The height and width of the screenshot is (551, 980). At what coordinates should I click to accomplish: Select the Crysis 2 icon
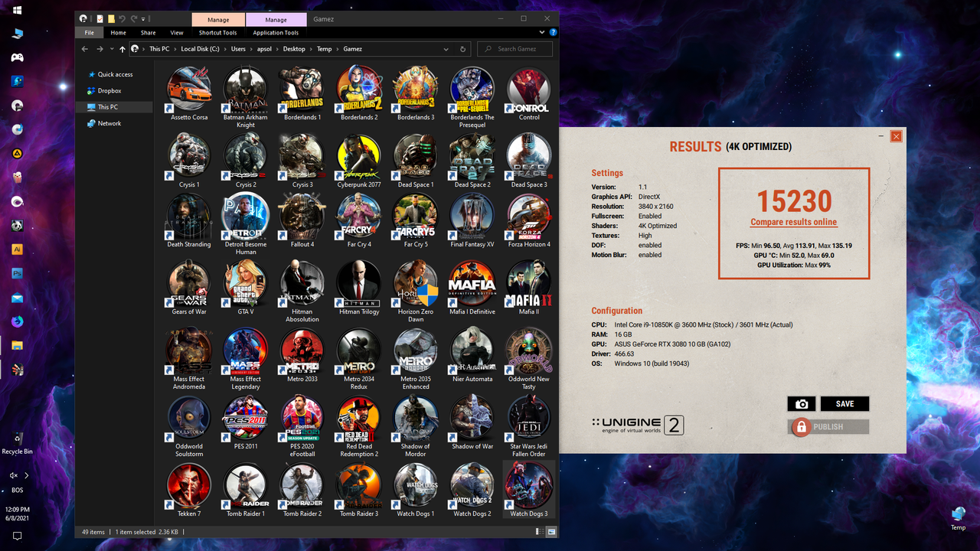246,161
